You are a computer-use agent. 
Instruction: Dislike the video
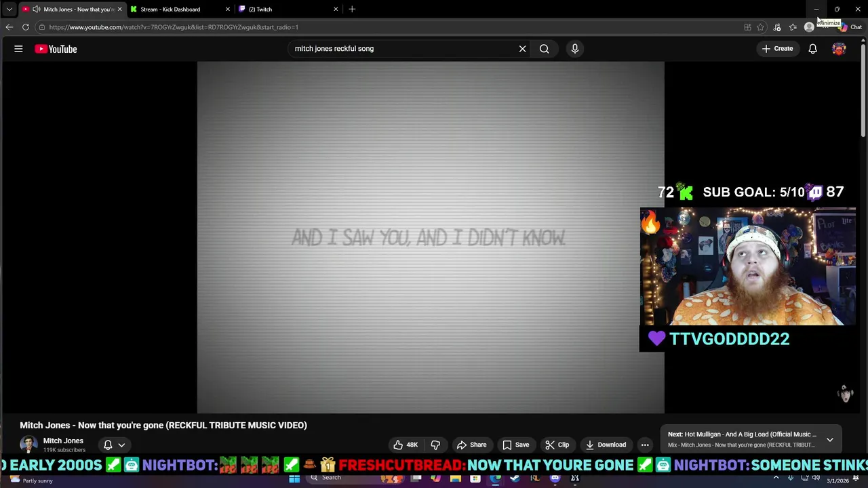[x=435, y=445]
